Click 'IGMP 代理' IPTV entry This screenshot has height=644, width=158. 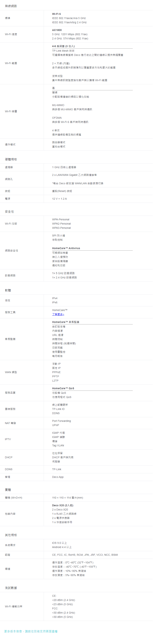(58, 433)
